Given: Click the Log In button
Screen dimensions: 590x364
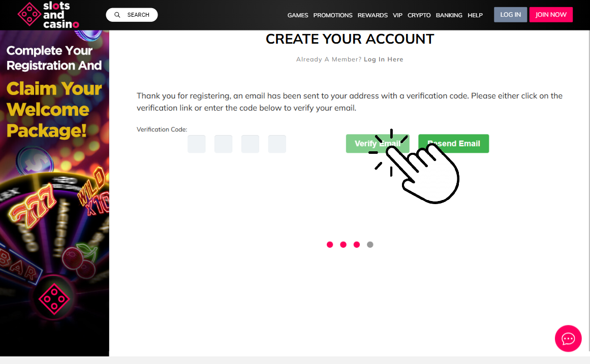Looking at the screenshot, I should tap(510, 15).
